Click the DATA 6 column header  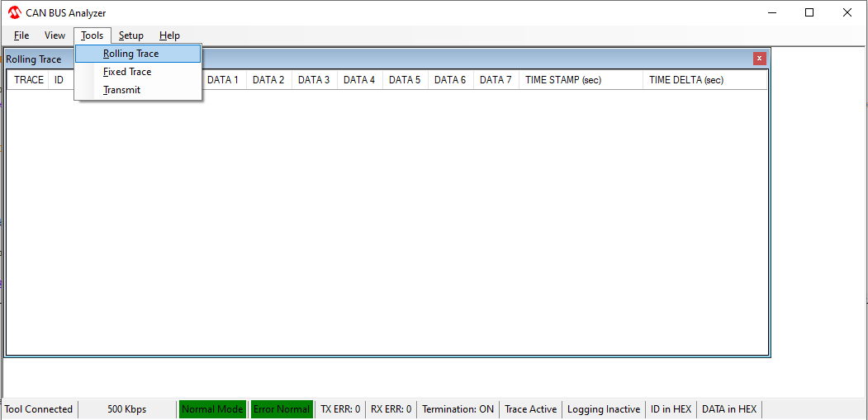[x=450, y=80]
